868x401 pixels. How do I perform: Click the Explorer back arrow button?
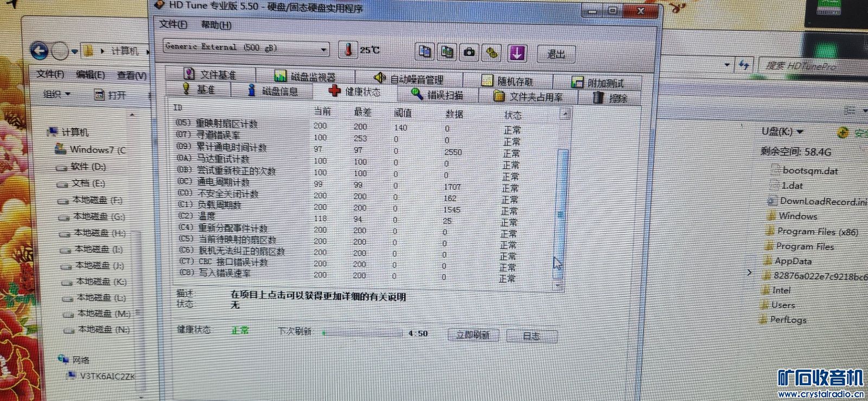(x=39, y=51)
